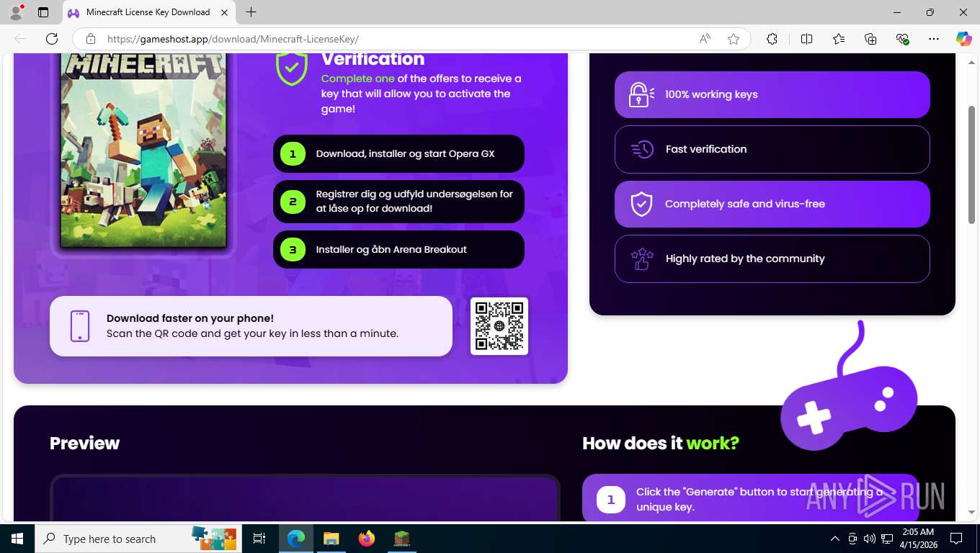Click the Fast verification card

point(772,149)
